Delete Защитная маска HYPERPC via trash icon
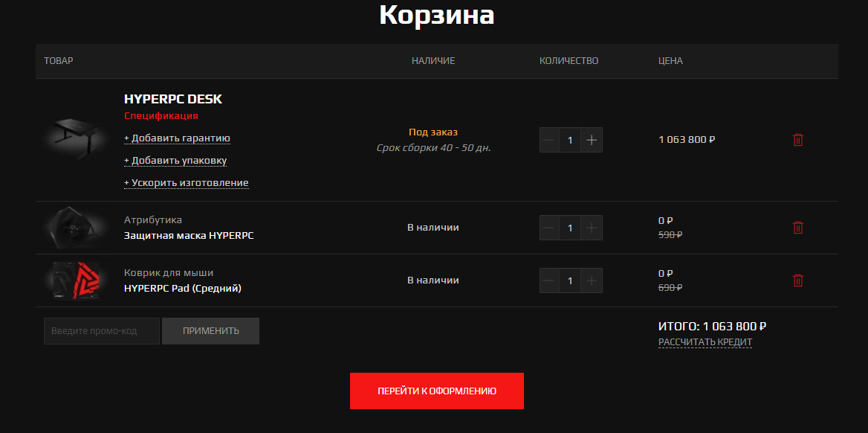The image size is (868, 433). pos(798,228)
